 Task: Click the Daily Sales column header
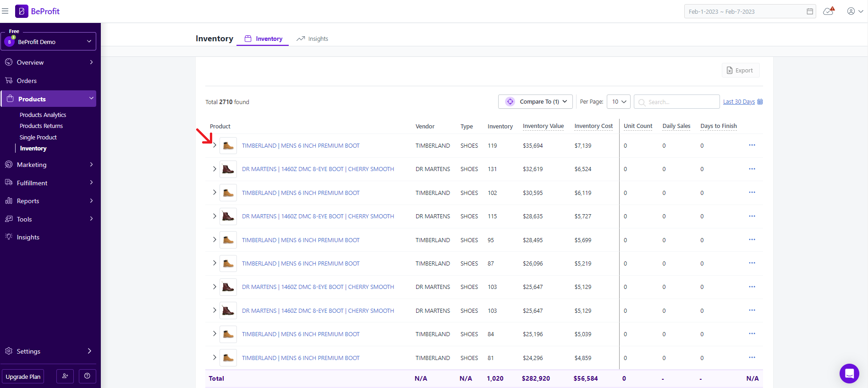(x=676, y=126)
